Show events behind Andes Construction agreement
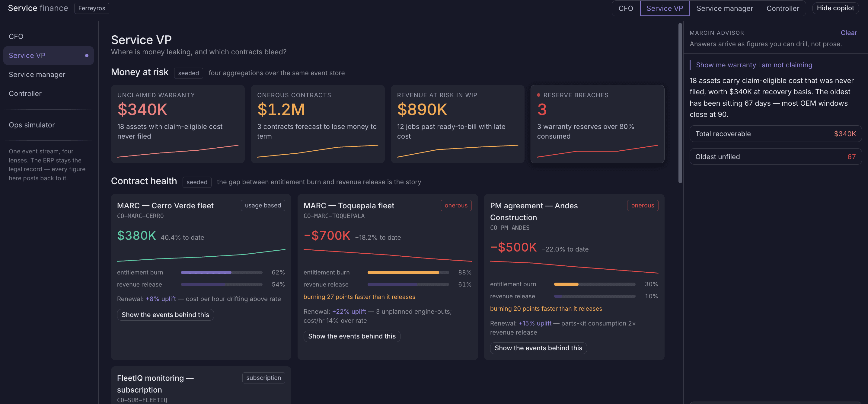 538,348
